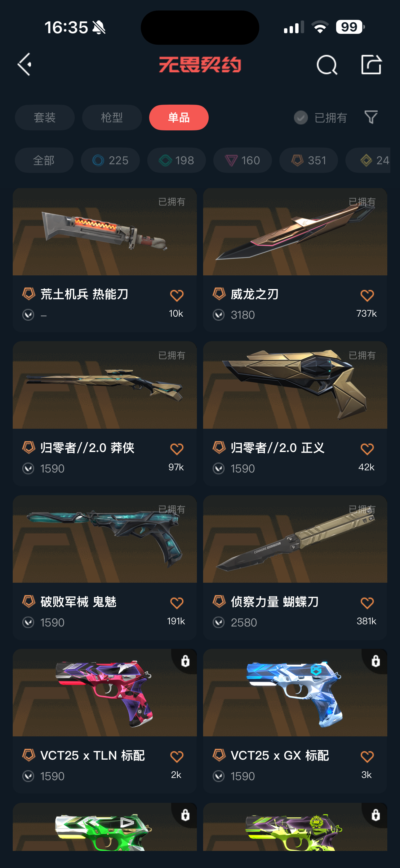This screenshot has width=400, height=868.
Task: Favorite 威龙之刃 with heart icon
Action: tap(367, 296)
